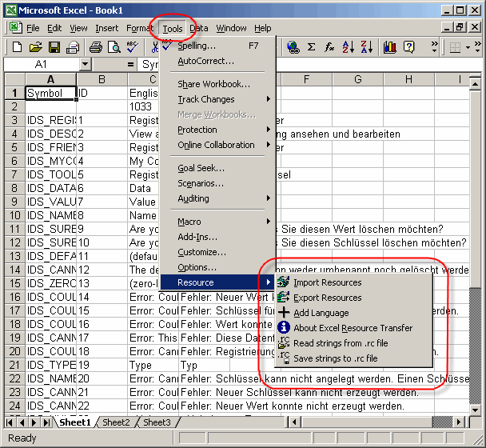Screen dimensions: 486x448
Task: Click the Open file folder icon
Action: (x=35, y=48)
